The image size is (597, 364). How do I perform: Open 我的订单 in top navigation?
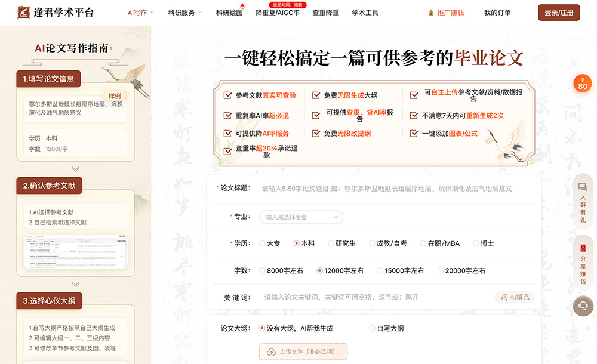coord(497,13)
